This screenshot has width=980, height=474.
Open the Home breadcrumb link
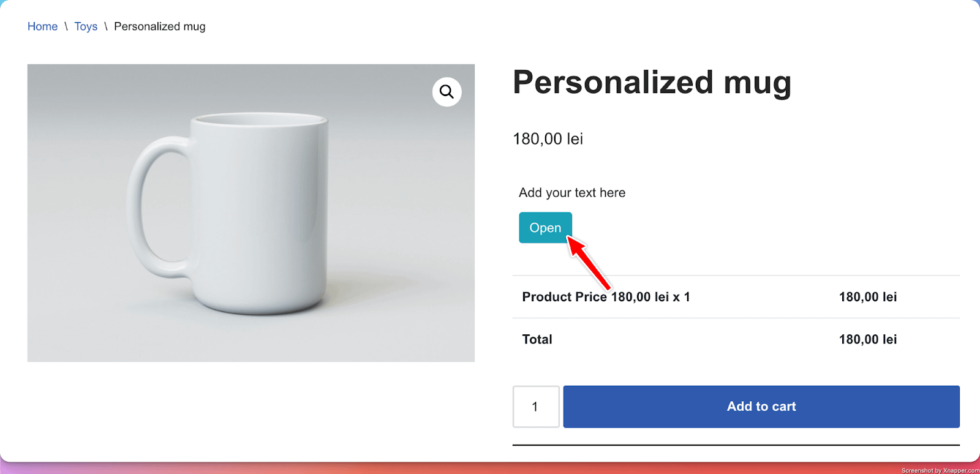pos(42,26)
